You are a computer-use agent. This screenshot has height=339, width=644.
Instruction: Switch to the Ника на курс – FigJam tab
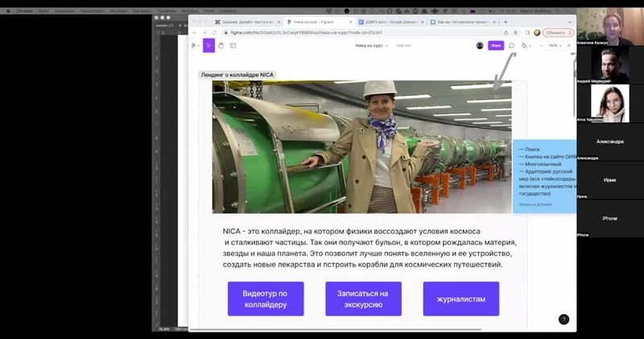tap(318, 22)
